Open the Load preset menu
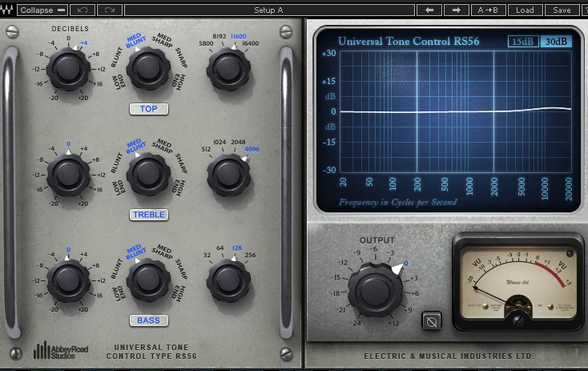The width and height of the screenshot is (588, 371). coord(525,10)
